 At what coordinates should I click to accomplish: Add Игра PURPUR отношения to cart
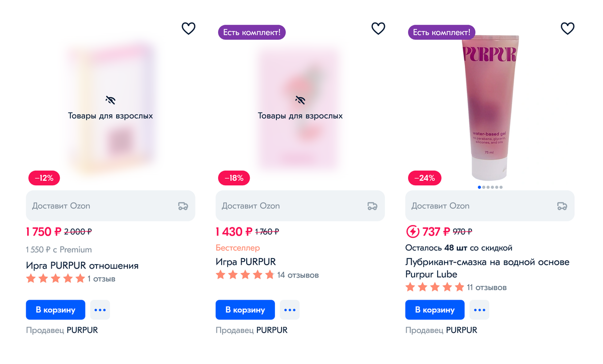(x=55, y=310)
